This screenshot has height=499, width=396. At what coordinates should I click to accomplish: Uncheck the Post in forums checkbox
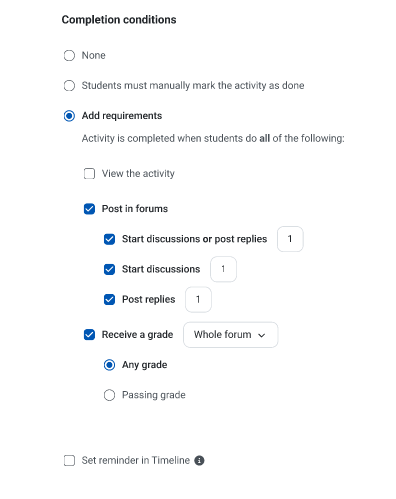tap(89, 209)
